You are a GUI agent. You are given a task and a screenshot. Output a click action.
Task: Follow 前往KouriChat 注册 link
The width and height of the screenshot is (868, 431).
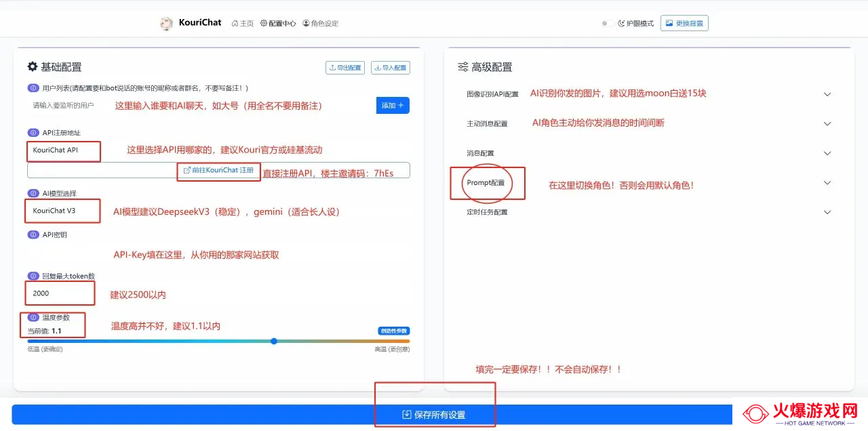pos(218,170)
